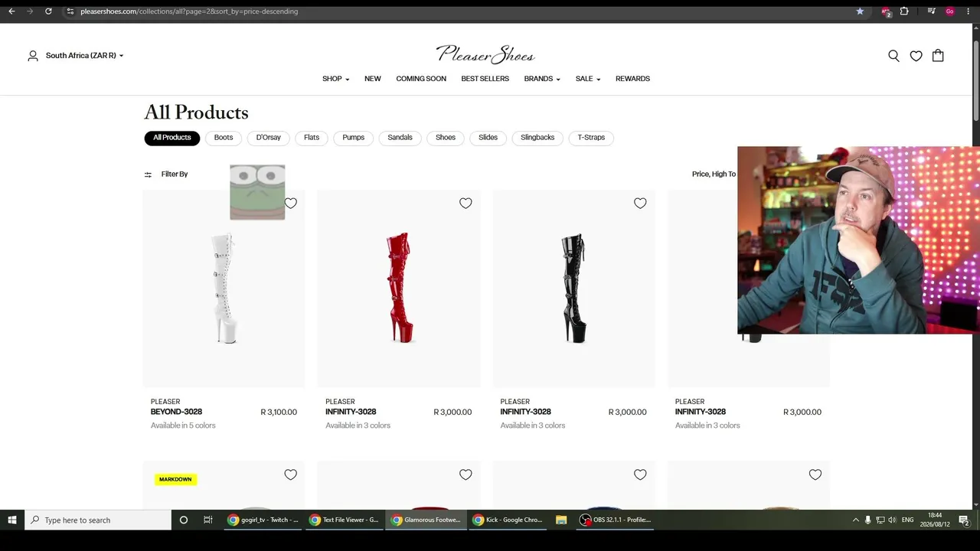This screenshot has height=551, width=980.
Task: Favorite the black INFINITY-3028 boot
Action: 640,203
